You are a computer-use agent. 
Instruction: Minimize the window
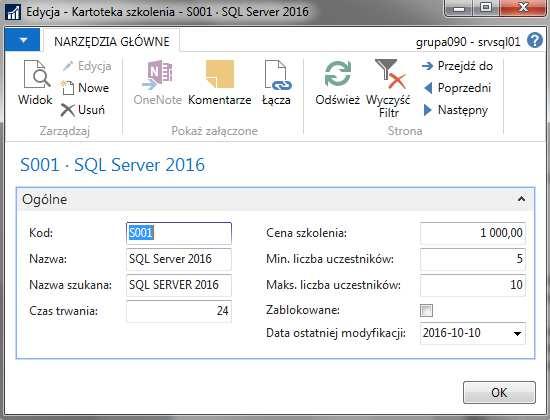point(458,7)
